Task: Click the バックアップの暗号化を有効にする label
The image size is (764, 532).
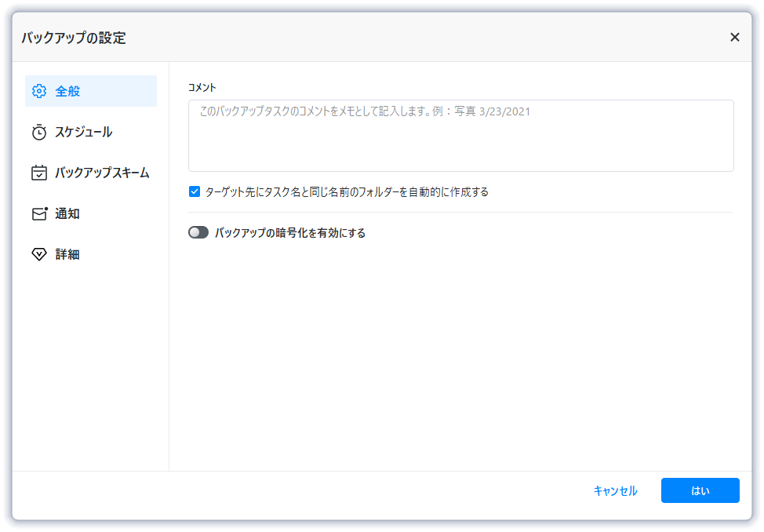Action: point(290,232)
